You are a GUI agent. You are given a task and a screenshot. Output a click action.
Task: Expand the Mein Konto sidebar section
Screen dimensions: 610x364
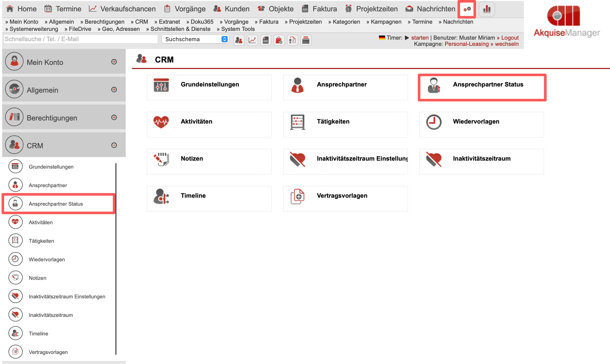click(x=114, y=62)
